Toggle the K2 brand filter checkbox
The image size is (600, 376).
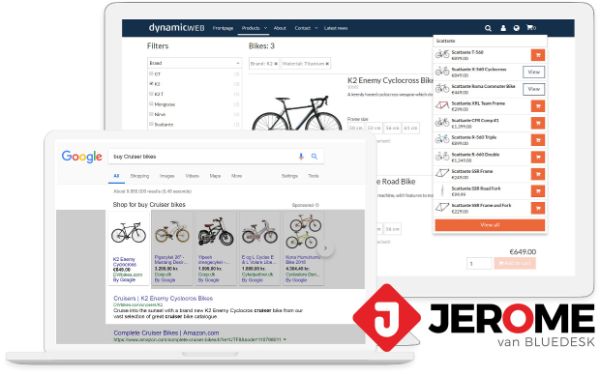point(151,83)
